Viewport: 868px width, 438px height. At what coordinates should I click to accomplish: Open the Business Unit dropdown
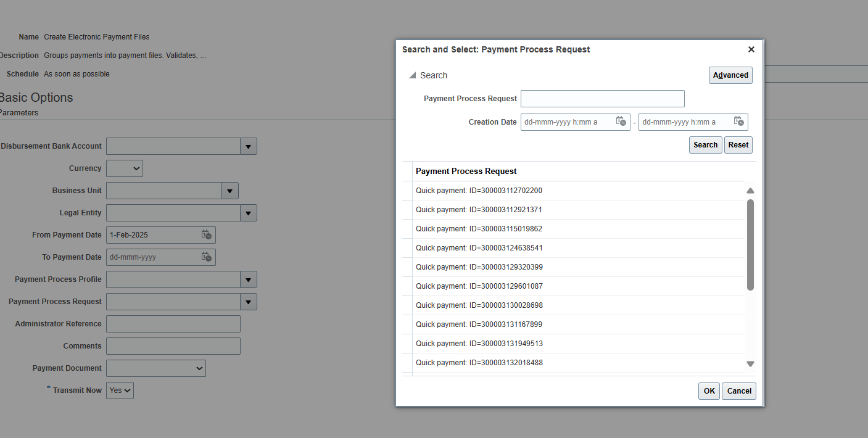coord(229,191)
